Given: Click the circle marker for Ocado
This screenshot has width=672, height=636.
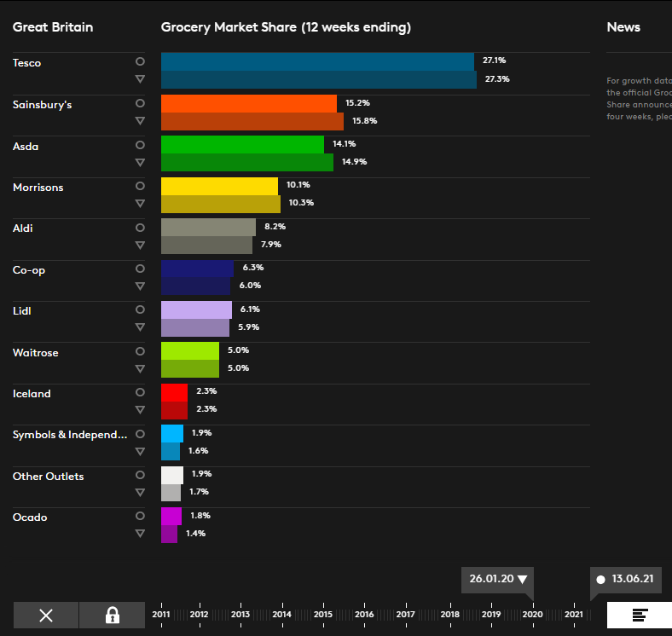Looking at the screenshot, I should coord(140,516).
